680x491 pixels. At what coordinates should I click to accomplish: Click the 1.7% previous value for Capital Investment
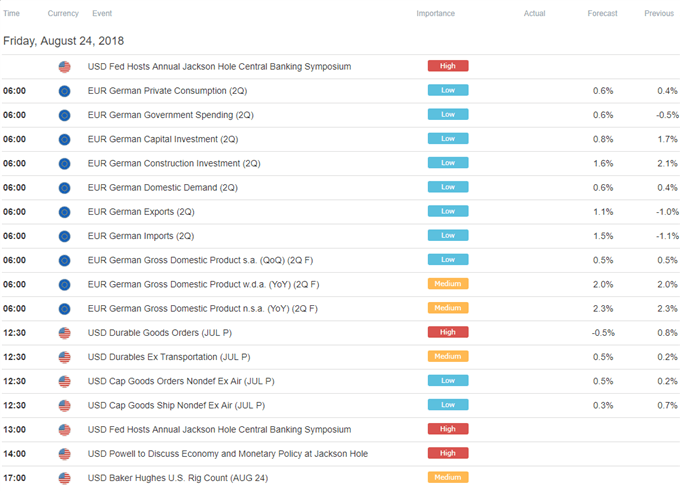(x=667, y=140)
